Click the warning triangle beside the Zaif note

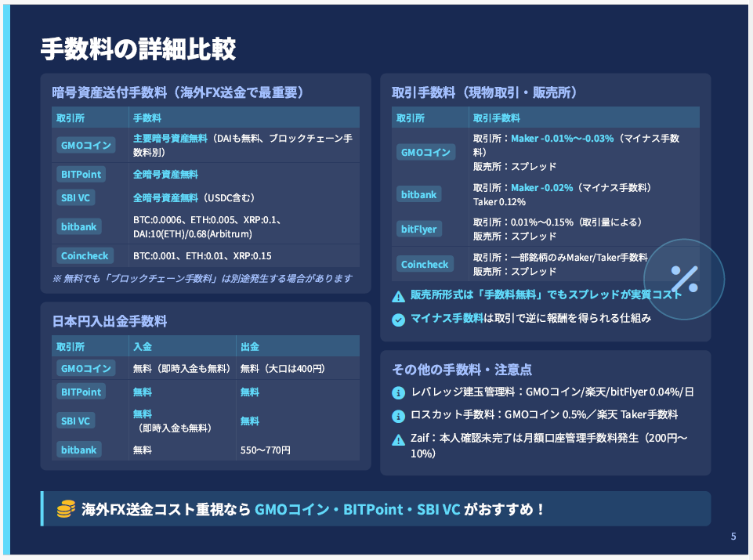point(398,439)
